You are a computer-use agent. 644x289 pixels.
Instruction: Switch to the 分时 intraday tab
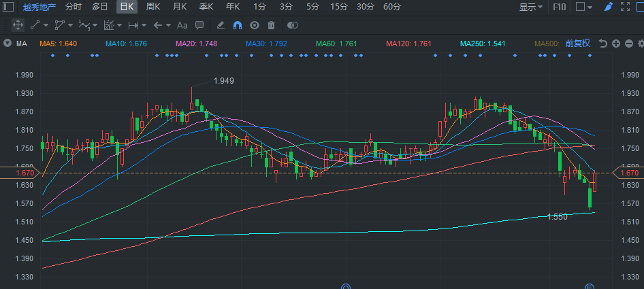coord(74,7)
